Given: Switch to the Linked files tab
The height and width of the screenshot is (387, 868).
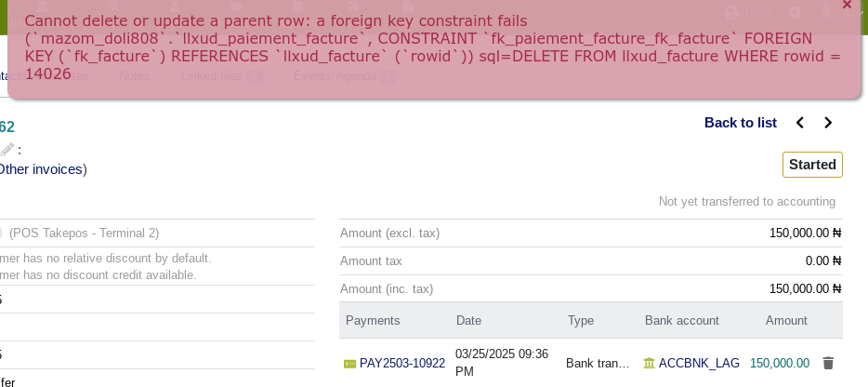Looking at the screenshot, I should [x=212, y=76].
